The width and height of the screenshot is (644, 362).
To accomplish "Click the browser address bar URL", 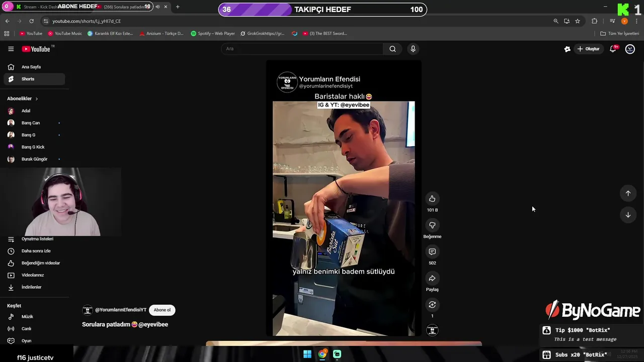I will (87, 21).
